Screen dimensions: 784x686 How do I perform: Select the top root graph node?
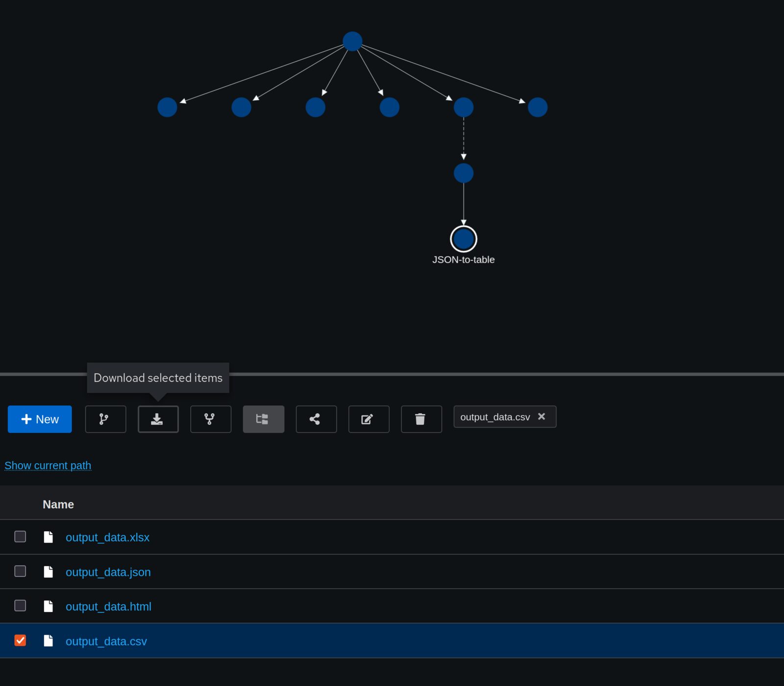pyautogui.click(x=352, y=41)
